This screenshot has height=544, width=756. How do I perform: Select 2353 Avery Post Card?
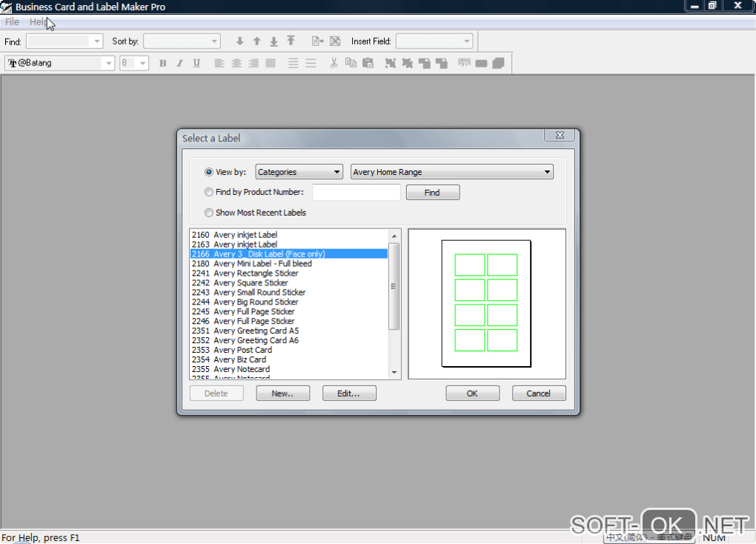(288, 350)
